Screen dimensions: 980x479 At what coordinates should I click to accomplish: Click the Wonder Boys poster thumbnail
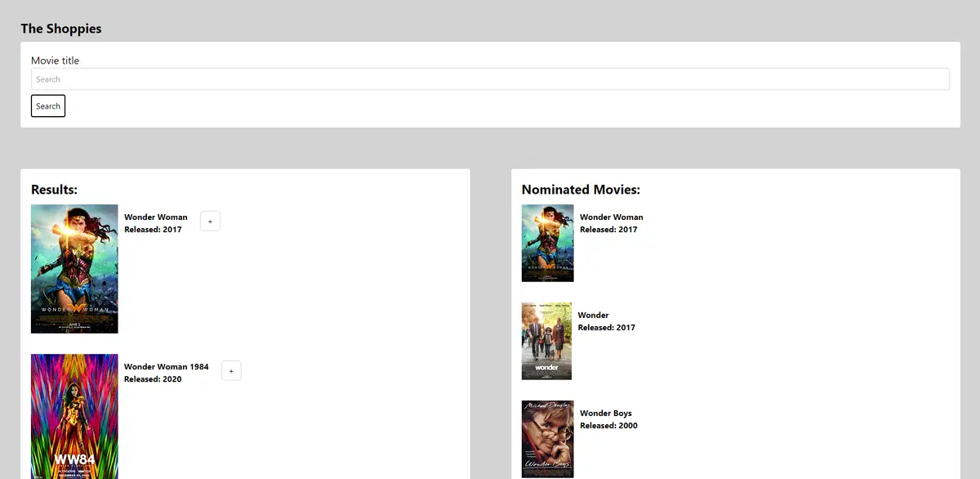tap(548, 439)
